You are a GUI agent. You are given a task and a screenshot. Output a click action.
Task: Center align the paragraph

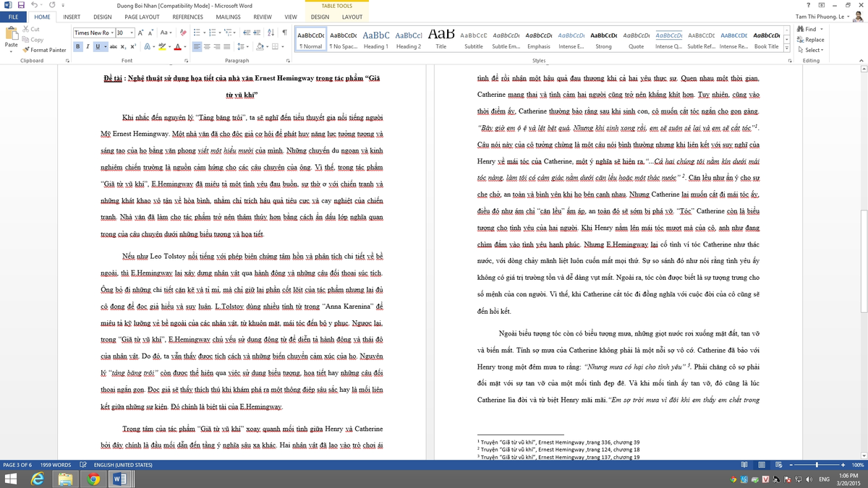[x=208, y=46]
